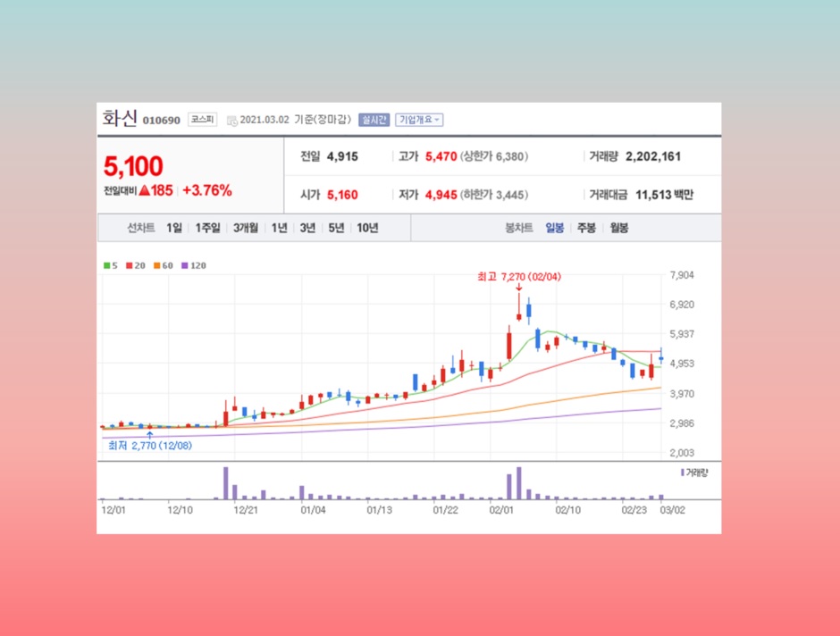This screenshot has height=636, width=840.
Task: Click the orange 60-day moving average swatch
Action: pos(157,265)
